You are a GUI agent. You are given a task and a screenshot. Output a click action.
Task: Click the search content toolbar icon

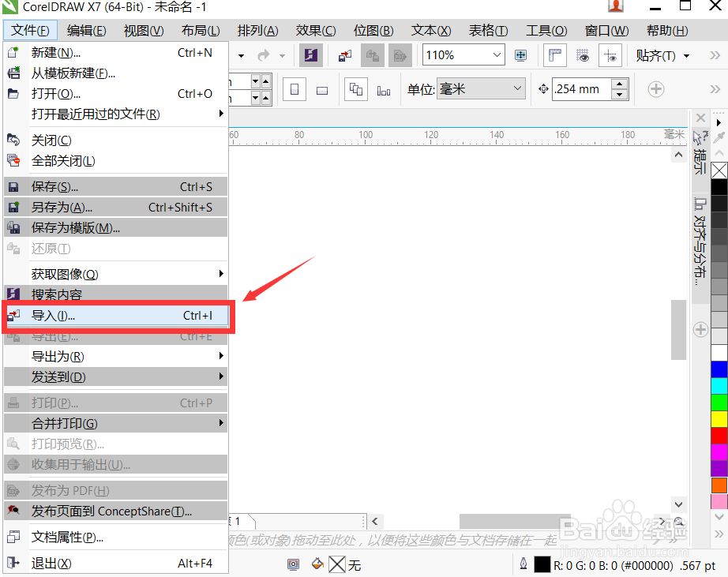click(x=310, y=56)
